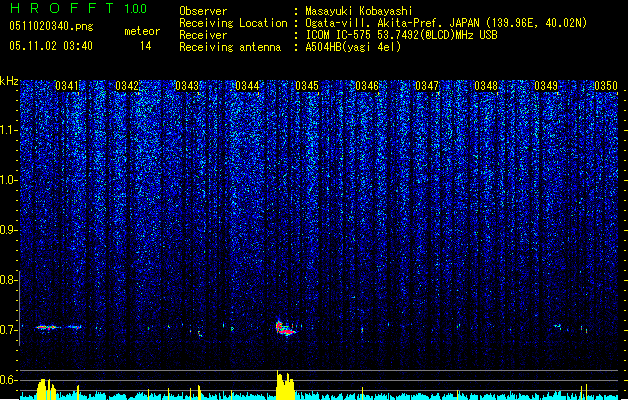This screenshot has width=629, height=400.
Task: Click the 0345 time marker
Action: coord(307,86)
